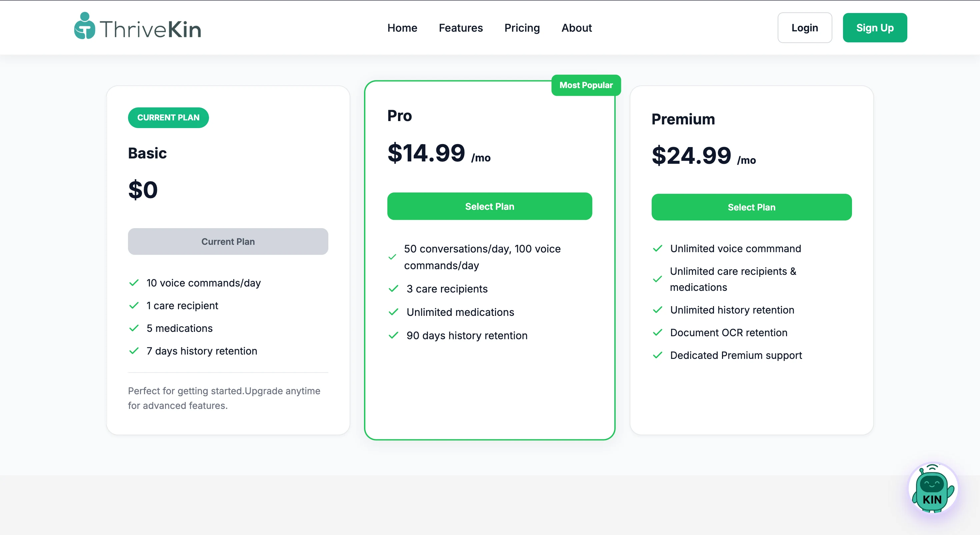
Task: Go to the Home page
Action: (x=402, y=28)
